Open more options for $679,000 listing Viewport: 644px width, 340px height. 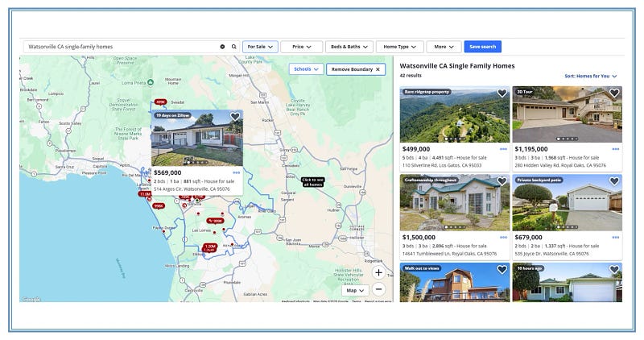pos(615,237)
